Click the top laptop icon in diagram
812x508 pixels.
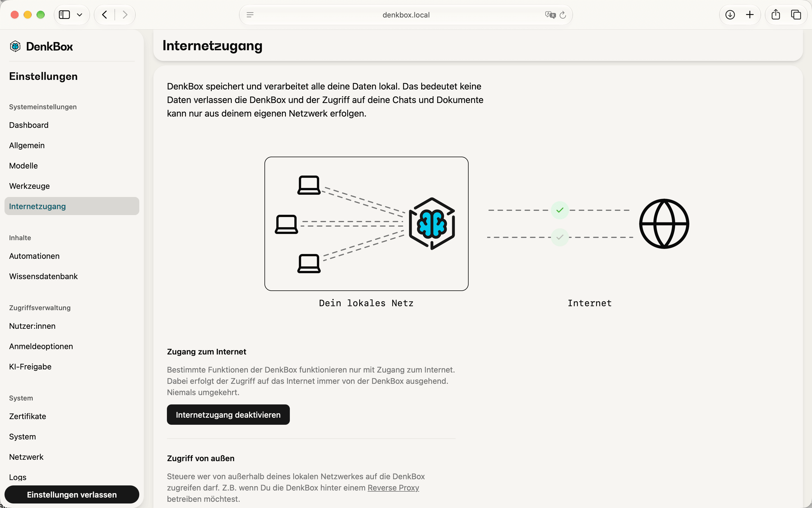click(309, 185)
